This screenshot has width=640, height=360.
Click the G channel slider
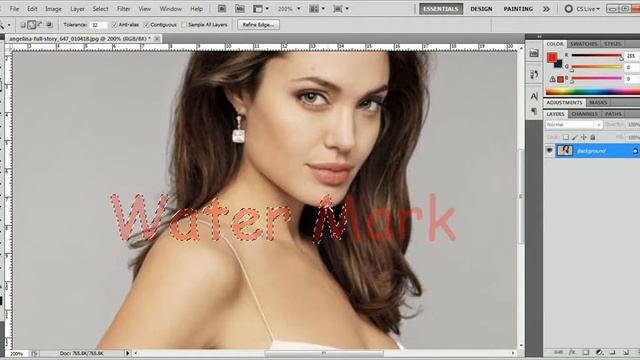coord(596,67)
